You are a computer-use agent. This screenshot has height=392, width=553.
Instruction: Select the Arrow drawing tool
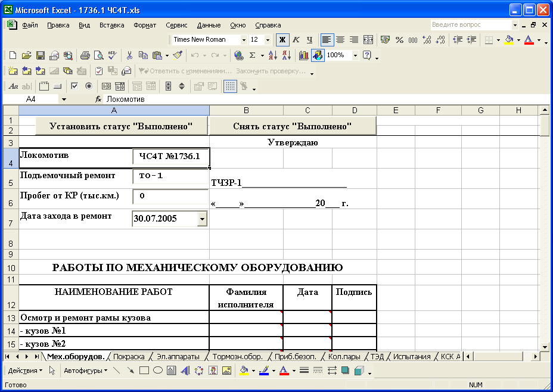130,371
